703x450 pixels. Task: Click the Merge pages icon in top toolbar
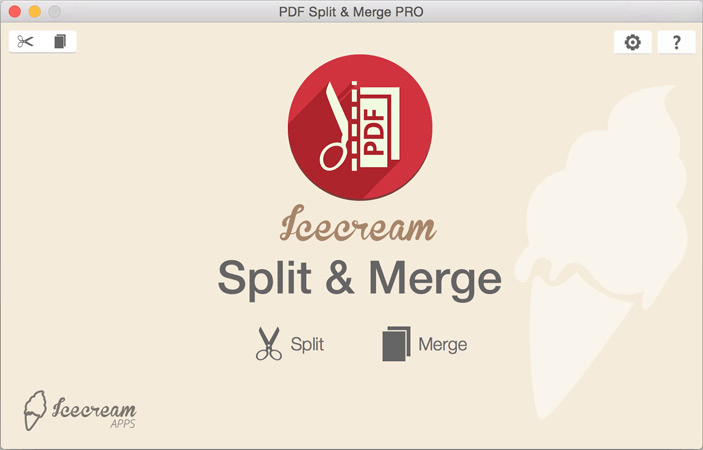click(59, 41)
